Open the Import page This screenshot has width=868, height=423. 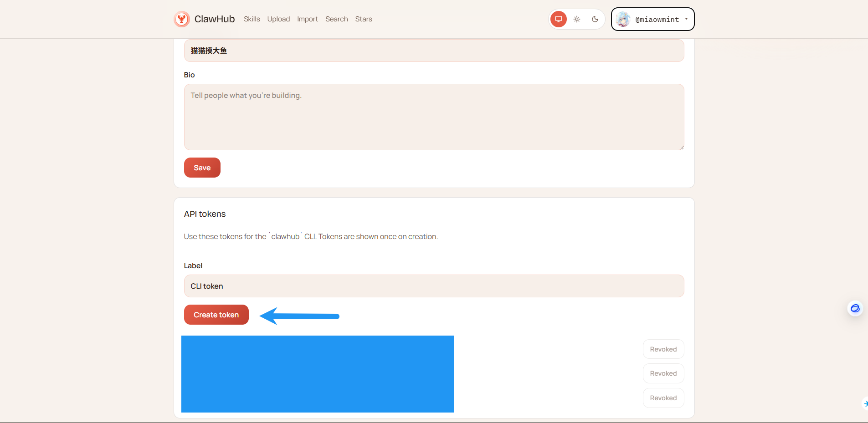[308, 19]
